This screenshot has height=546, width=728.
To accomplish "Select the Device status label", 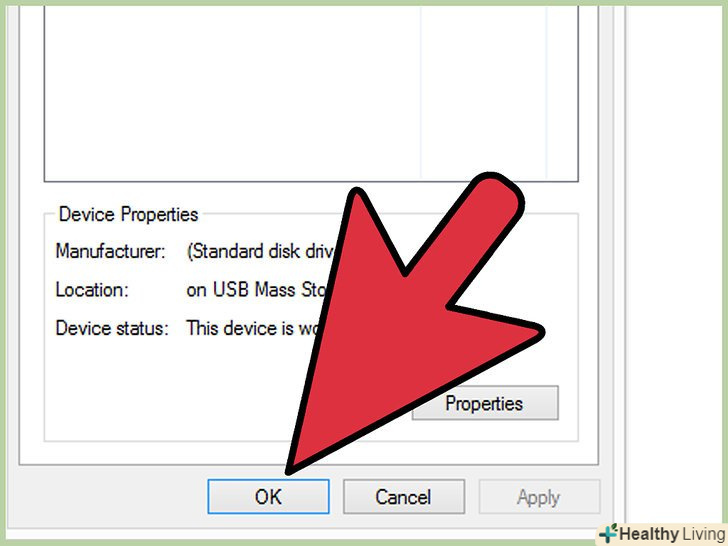I will (x=111, y=328).
